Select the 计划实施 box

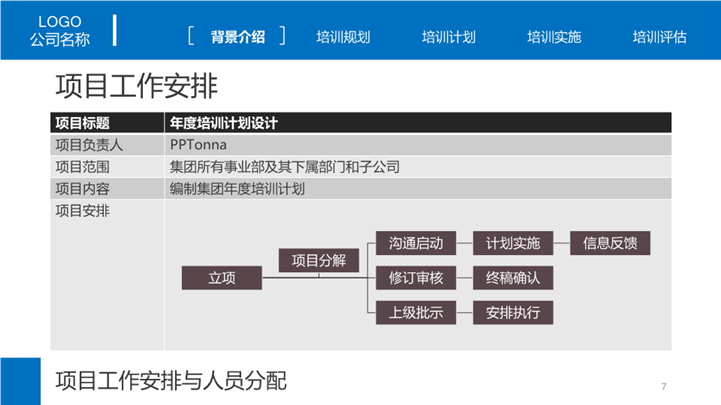(512, 243)
